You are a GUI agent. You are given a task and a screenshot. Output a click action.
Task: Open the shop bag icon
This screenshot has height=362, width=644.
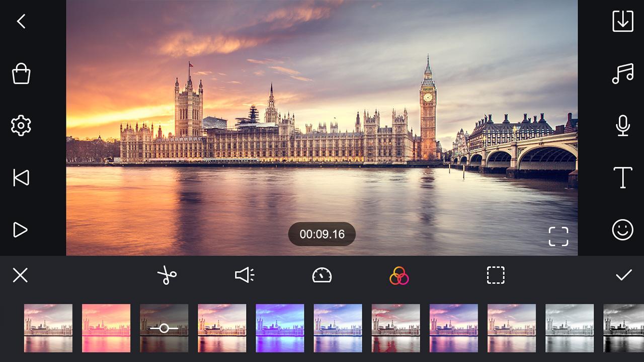[21, 73]
